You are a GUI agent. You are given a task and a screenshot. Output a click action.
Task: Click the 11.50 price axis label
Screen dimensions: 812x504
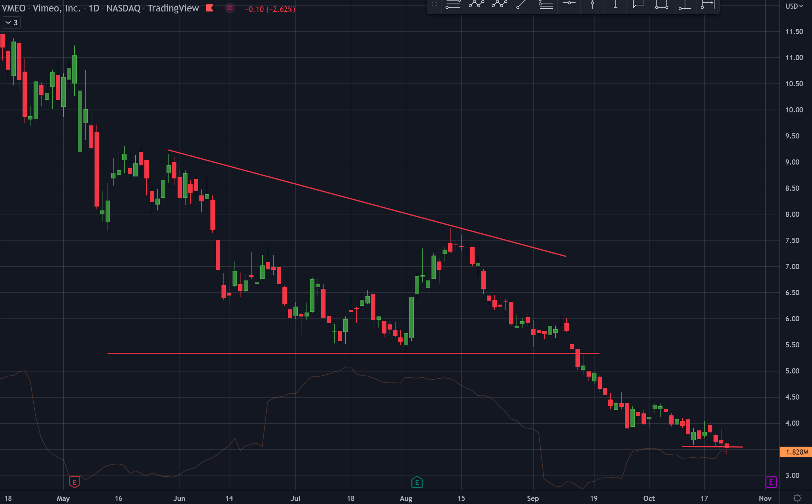click(x=794, y=32)
